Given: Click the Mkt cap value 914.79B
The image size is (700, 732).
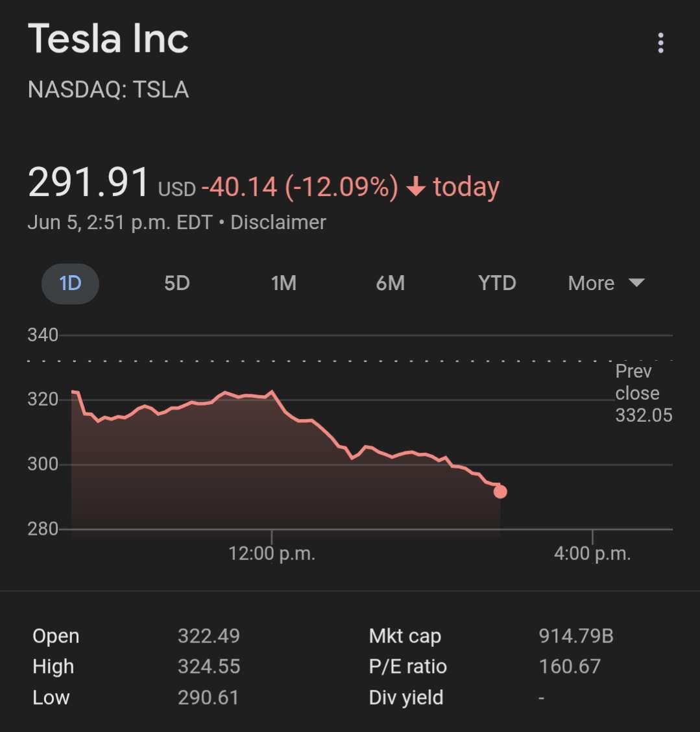Looking at the screenshot, I should click(x=576, y=636).
